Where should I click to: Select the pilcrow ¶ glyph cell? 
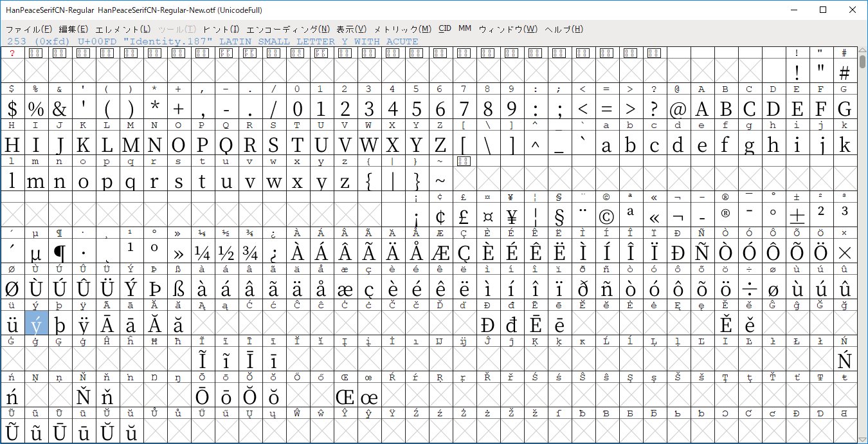point(60,252)
